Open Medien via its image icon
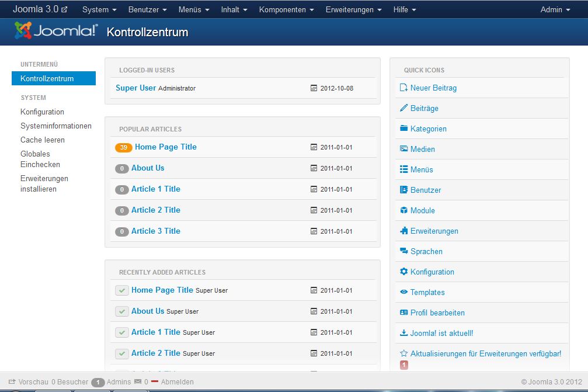 coord(403,149)
